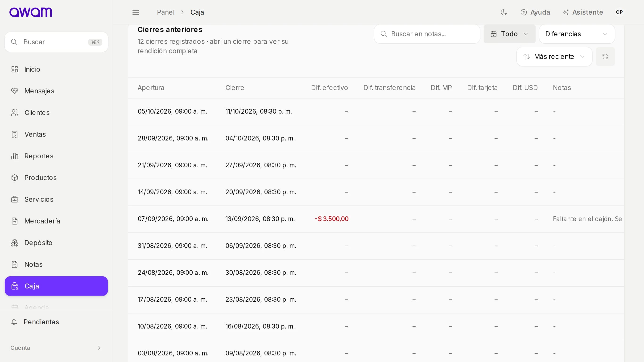Open Notas section in sidebar

click(x=56, y=264)
